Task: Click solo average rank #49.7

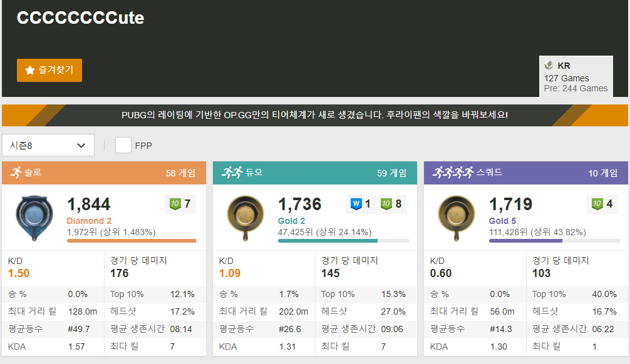Action: click(x=79, y=329)
